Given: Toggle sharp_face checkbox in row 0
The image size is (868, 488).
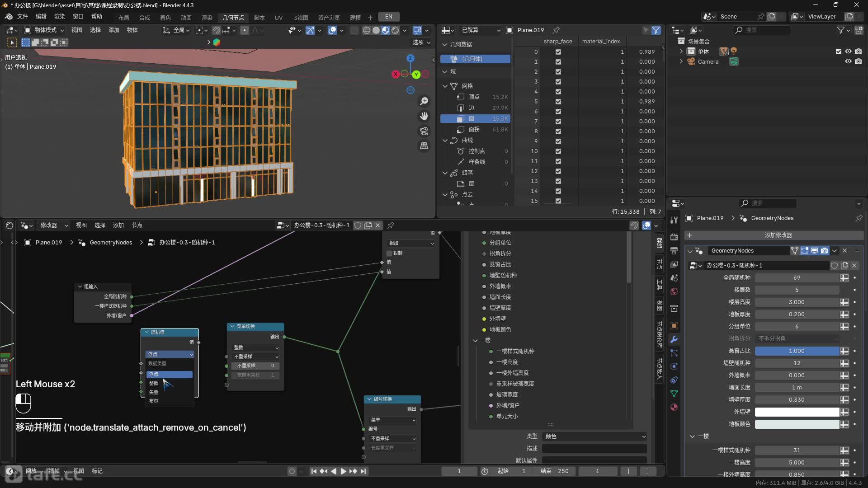Looking at the screenshot, I should point(558,52).
